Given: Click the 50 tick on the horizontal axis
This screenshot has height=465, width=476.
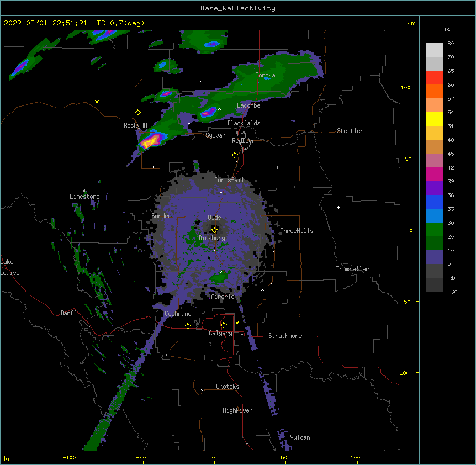Looking at the screenshot, I should (x=284, y=458).
